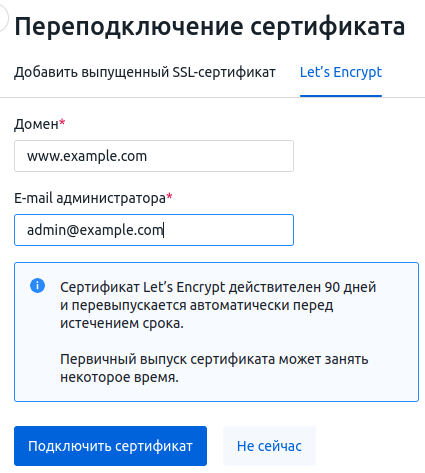Click the Переподключение сертификата heading
The width and height of the screenshot is (425, 473).
(210, 27)
